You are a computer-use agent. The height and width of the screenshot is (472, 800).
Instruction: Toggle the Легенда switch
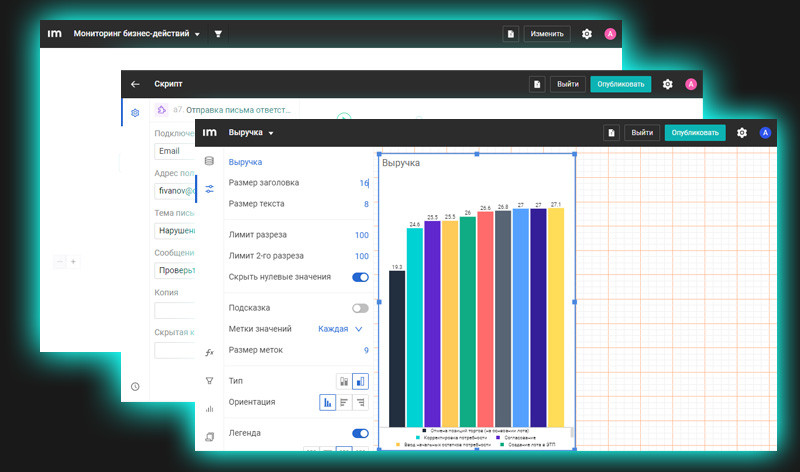(360, 433)
